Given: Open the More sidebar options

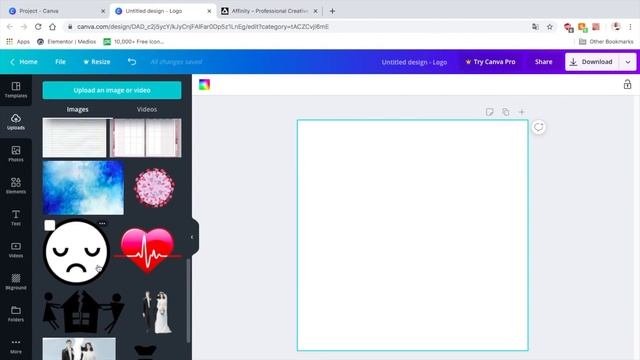Looking at the screenshot, I should pos(16,346).
